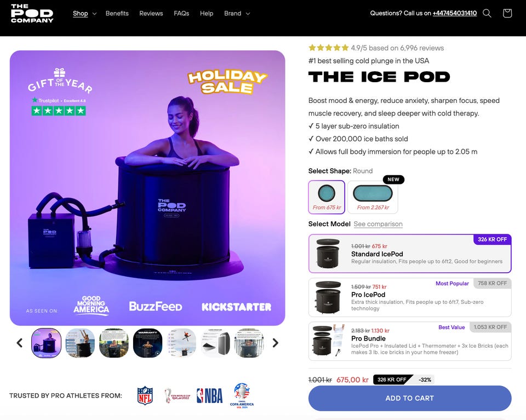Viewport: 526px width, 420px height.
Task: Select the Warranty gallery thumbnail
Action: point(147,343)
